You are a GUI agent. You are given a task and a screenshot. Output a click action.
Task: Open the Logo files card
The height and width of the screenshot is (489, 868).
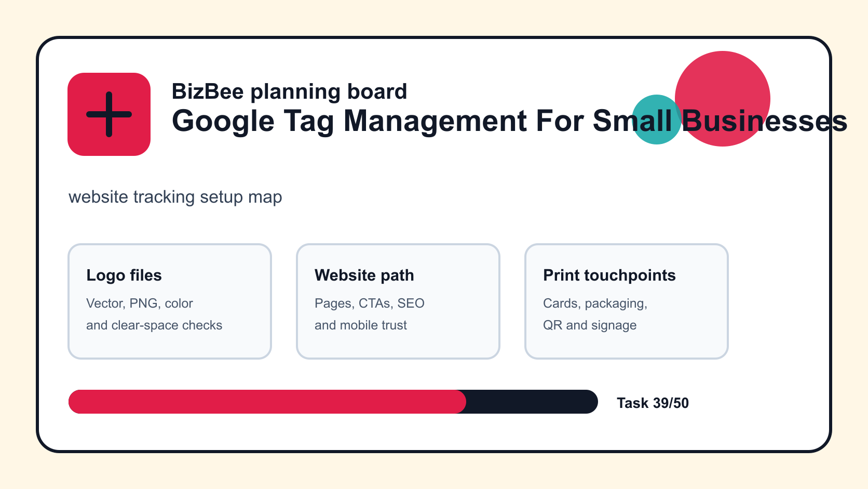(x=170, y=301)
